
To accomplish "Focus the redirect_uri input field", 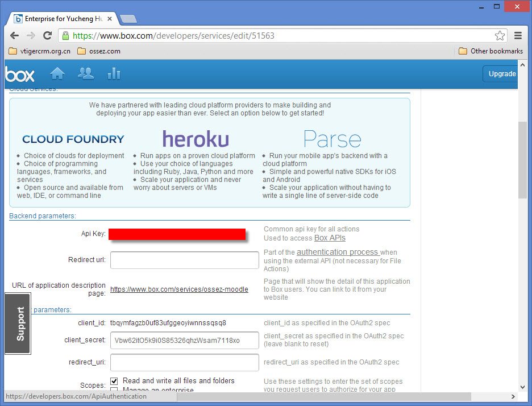I will tap(185, 363).
